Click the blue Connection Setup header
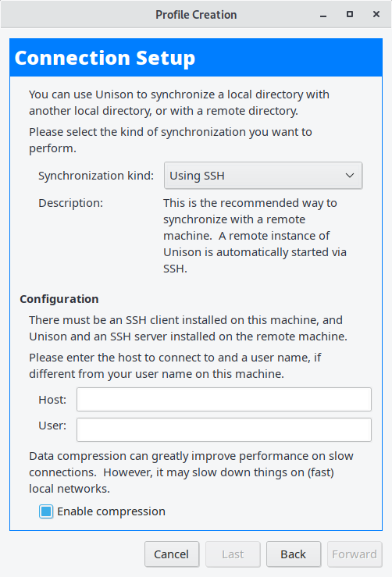Screen dimensions: 392x577 [x=196, y=58]
